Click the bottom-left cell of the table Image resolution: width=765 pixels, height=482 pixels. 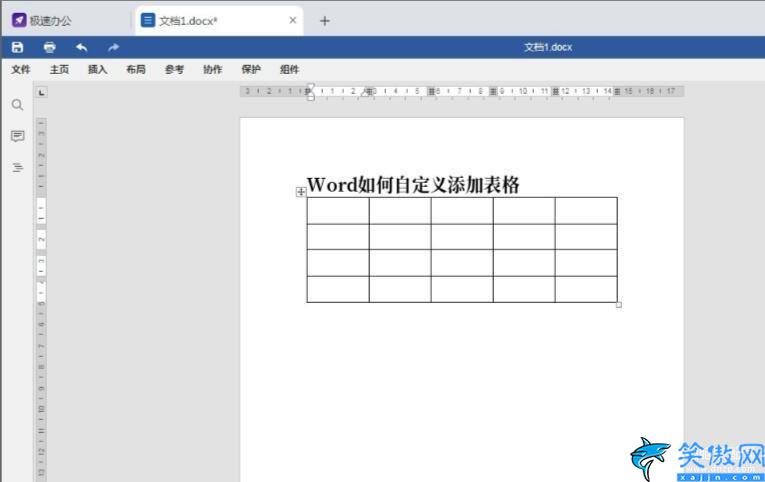coord(338,289)
